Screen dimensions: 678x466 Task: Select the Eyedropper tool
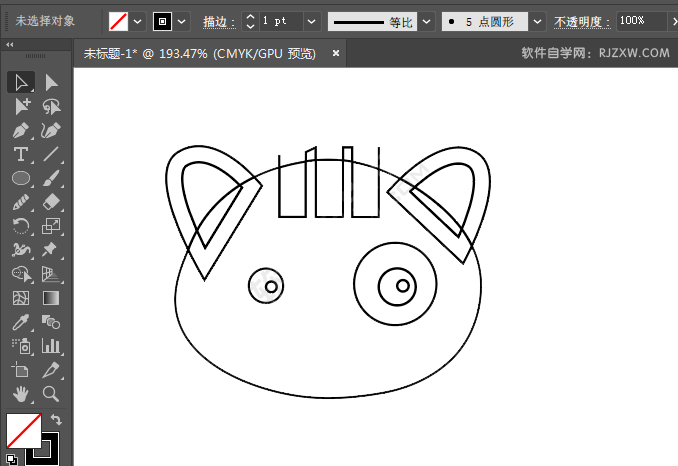(20, 322)
